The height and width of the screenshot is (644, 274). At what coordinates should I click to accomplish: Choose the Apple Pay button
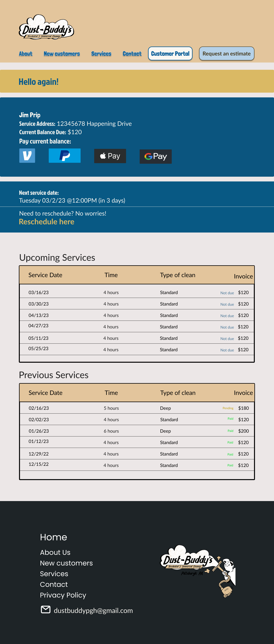pos(110,156)
